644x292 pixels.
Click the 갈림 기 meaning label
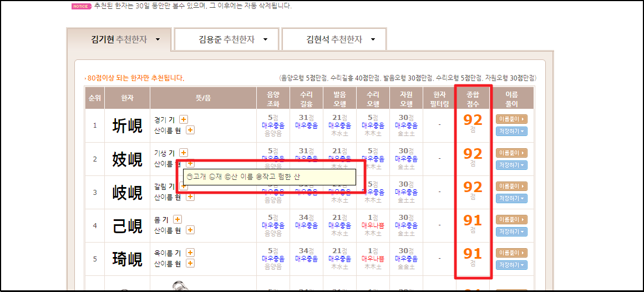(165, 187)
